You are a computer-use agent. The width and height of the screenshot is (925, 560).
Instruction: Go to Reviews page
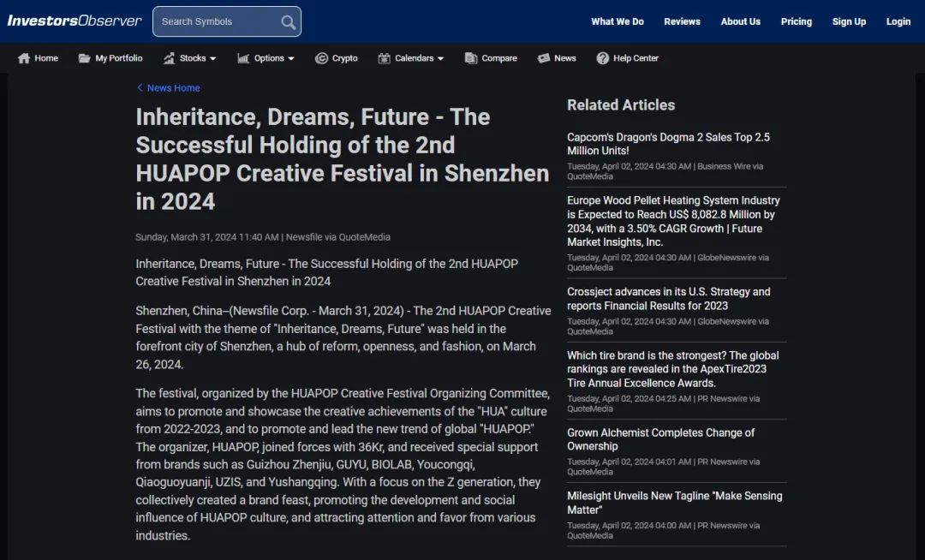[x=682, y=21]
